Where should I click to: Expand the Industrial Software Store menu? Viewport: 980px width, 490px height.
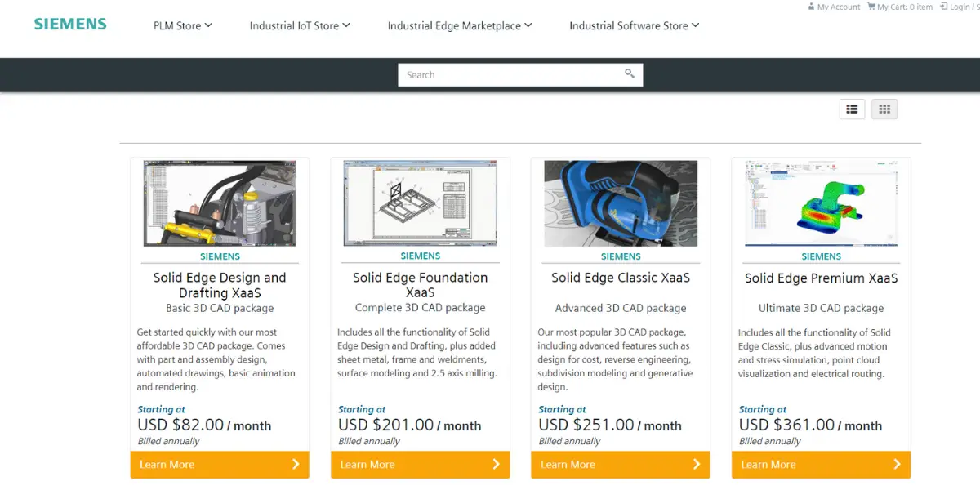click(635, 25)
